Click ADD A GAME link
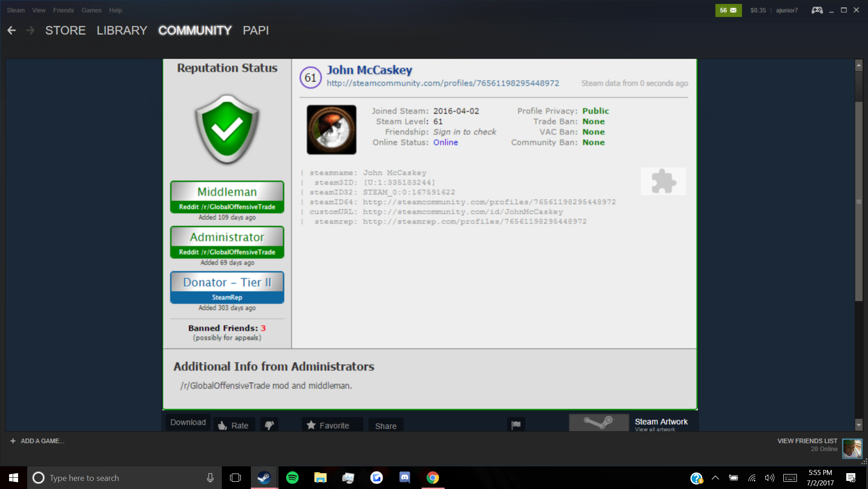Viewport: 868px width, 489px height. (43, 441)
